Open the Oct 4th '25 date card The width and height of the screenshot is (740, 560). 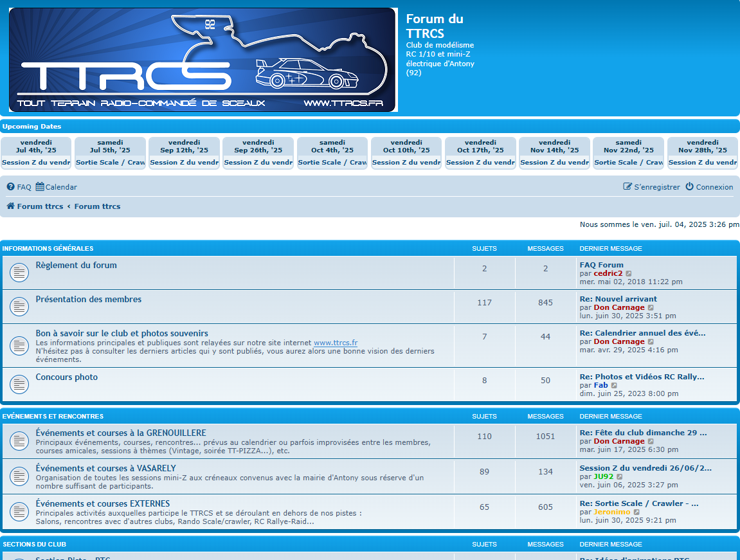pyautogui.click(x=332, y=153)
